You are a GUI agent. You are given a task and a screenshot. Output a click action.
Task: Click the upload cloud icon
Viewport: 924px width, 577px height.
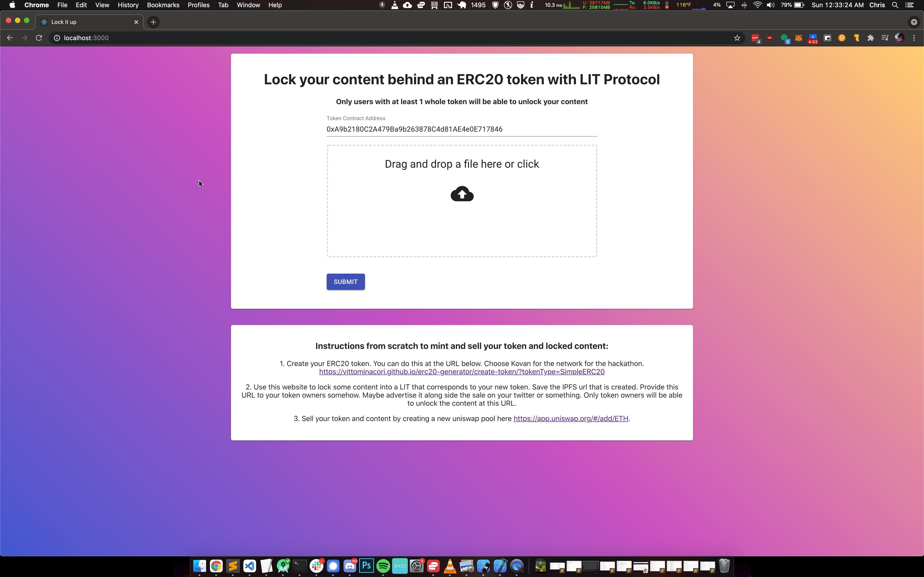pos(462,193)
